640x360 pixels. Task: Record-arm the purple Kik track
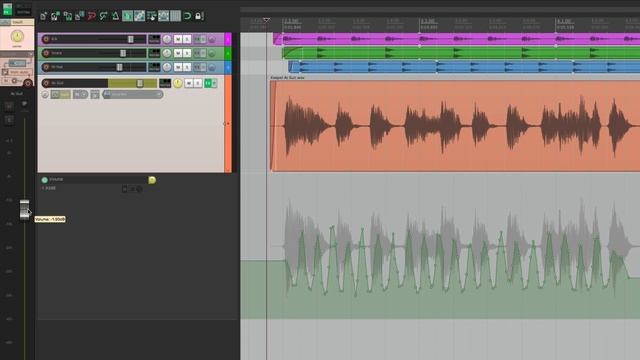(46, 39)
